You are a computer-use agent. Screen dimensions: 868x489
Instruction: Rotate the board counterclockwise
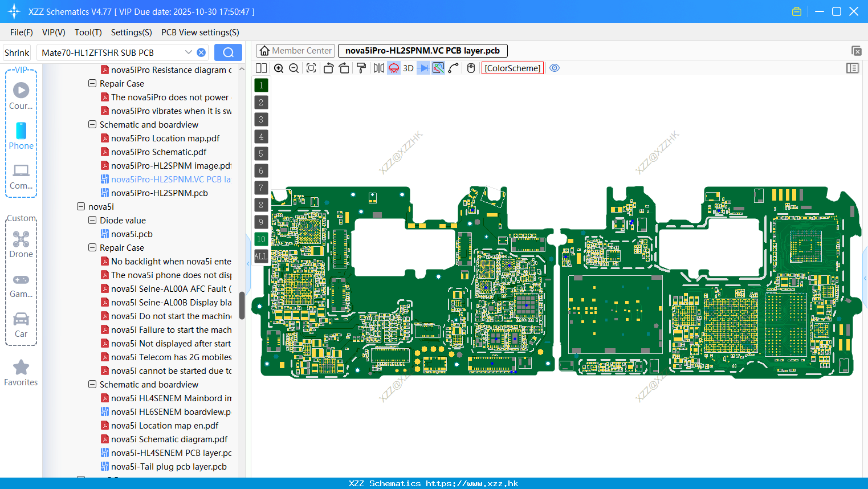(x=328, y=68)
